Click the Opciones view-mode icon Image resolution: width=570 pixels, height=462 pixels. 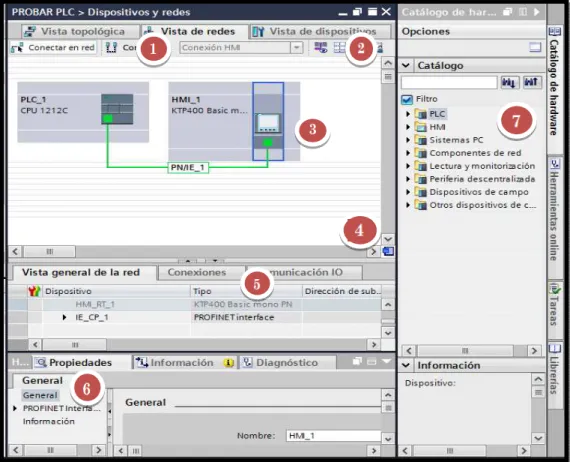pos(535,47)
